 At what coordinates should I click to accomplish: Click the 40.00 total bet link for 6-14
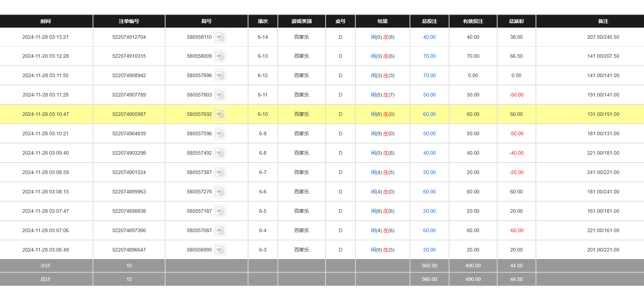(x=429, y=37)
